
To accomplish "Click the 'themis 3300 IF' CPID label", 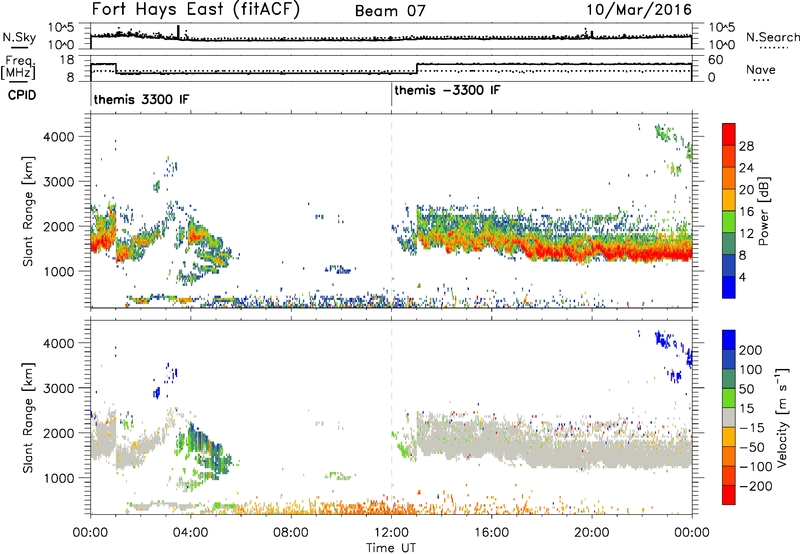I will tap(141, 99).
